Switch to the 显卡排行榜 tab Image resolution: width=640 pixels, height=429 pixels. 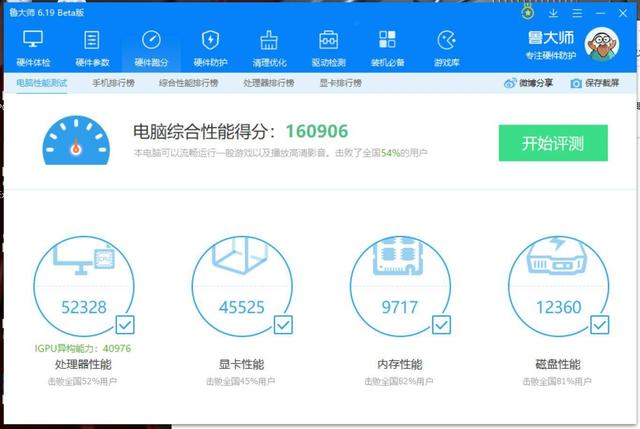click(x=340, y=83)
